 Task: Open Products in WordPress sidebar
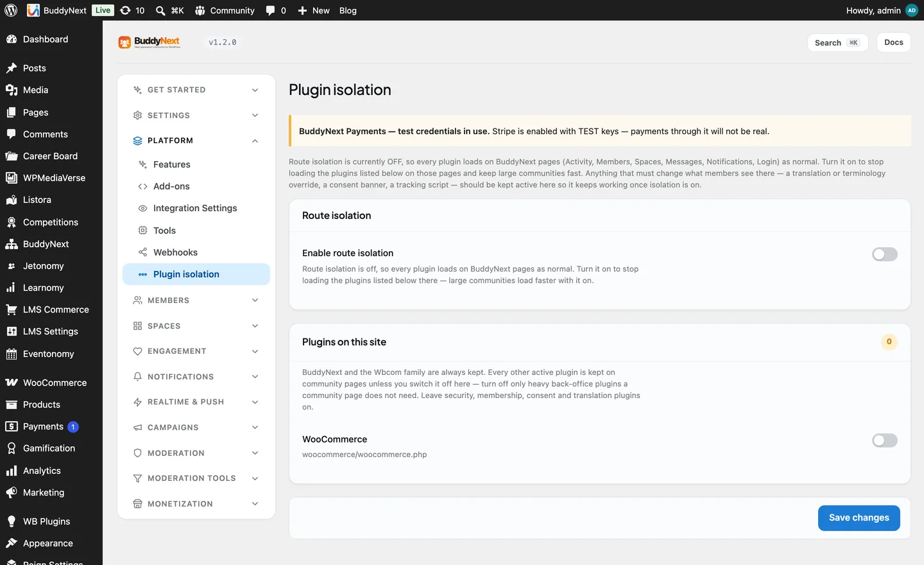click(51, 404)
